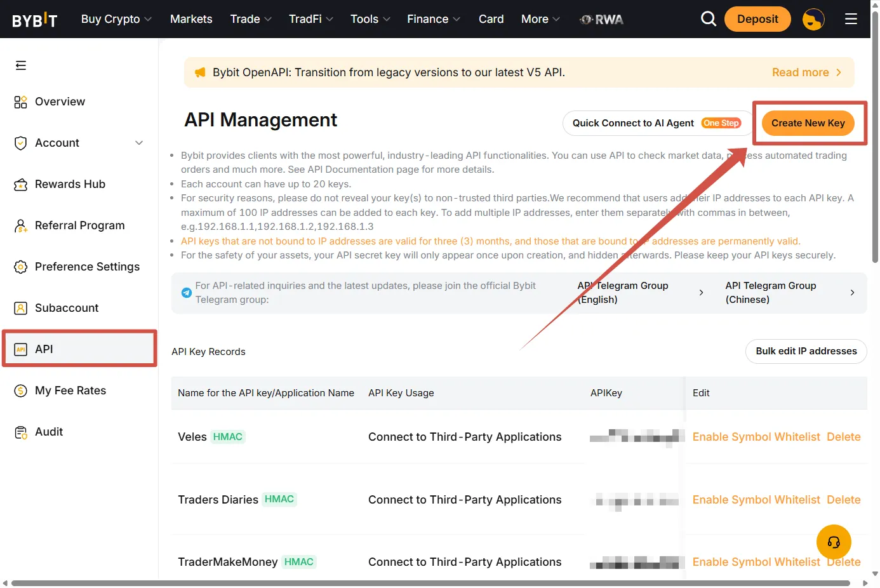This screenshot has width=880, height=588.
Task: Click the HMAC badge beside TraderMakeMoney
Action: click(299, 562)
